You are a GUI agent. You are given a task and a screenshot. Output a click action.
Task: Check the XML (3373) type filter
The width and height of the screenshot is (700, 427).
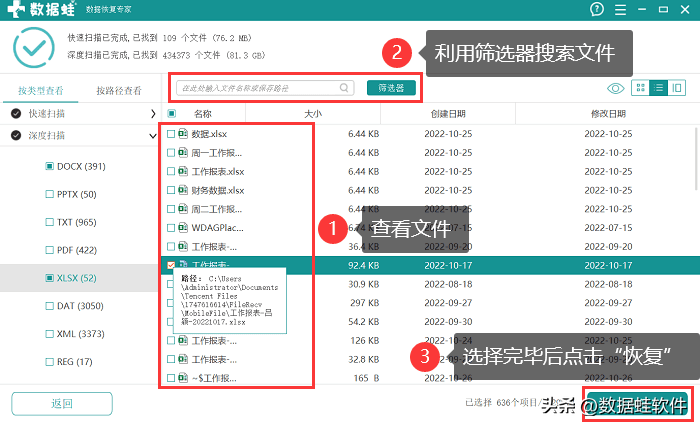pos(50,334)
